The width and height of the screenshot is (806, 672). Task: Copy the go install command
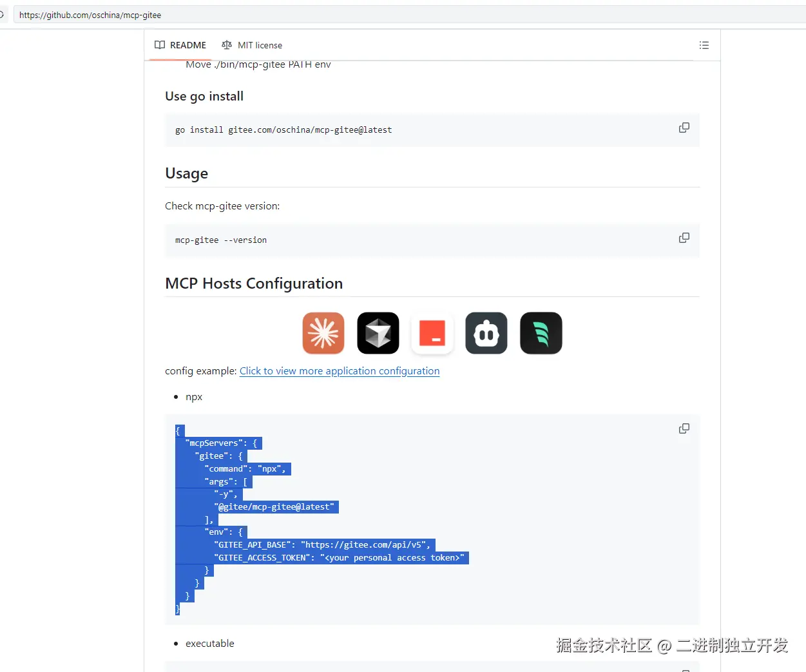[x=684, y=128]
